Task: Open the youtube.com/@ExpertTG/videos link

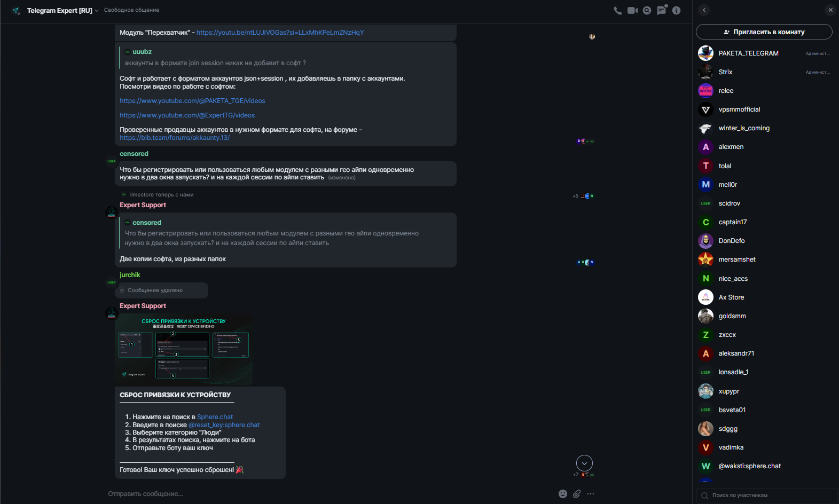Action: click(187, 115)
